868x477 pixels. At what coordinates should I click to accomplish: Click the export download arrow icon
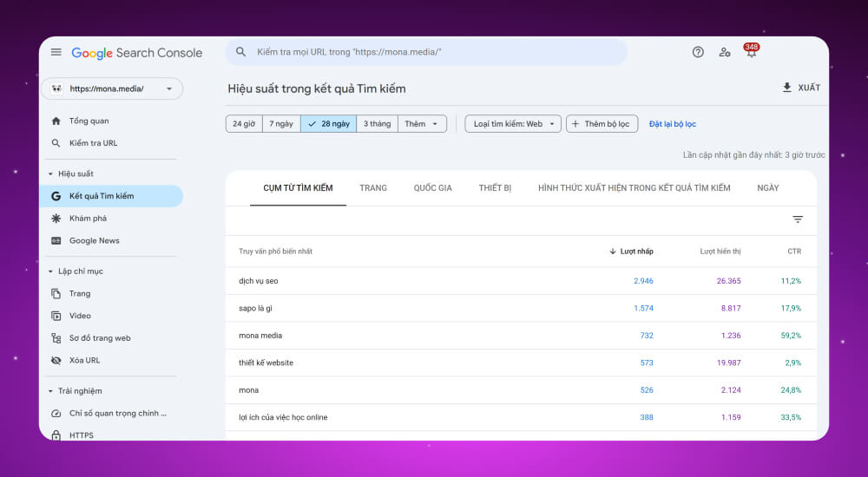pos(786,88)
